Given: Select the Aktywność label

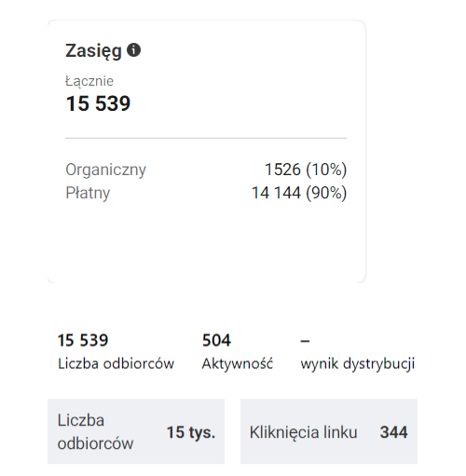Looking at the screenshot, I should pyautogui.click(x=238, y=363).
